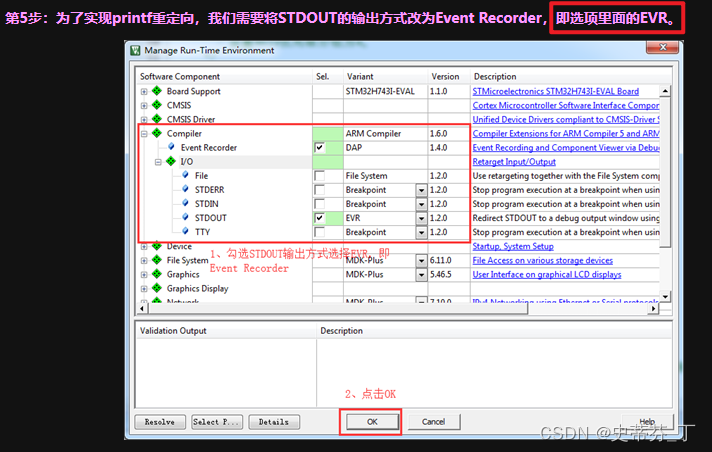712x452 pixels.
Task: Click the Board Support component diamond icon
Action: coord(157,91)
